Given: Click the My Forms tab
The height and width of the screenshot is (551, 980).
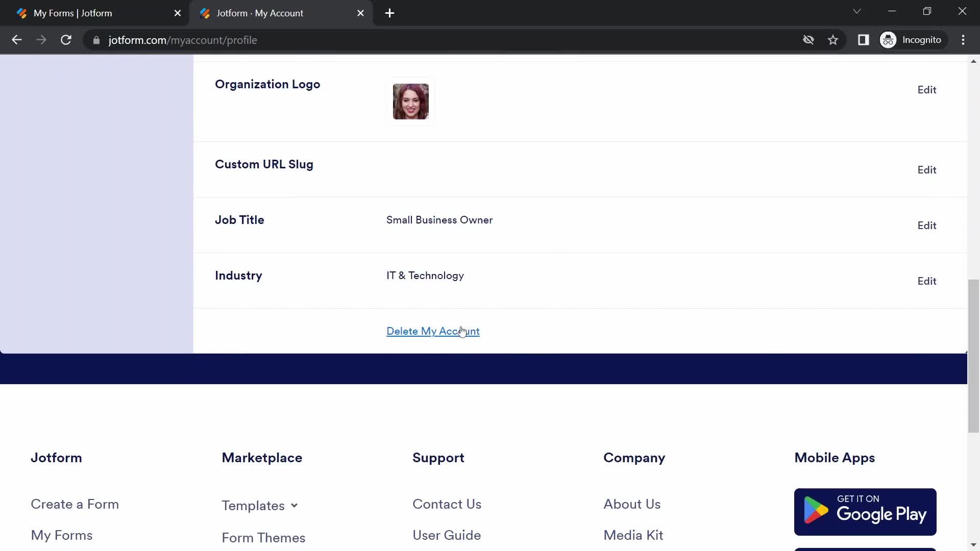Looking at the screenshot, I should pyautogui.click(x=72, y=13).
